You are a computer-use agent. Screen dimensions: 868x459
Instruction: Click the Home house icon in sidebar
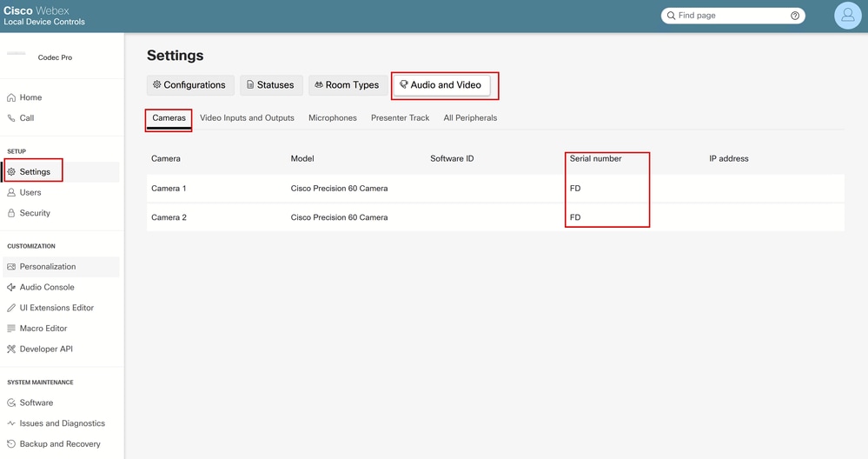coord(11,97)
